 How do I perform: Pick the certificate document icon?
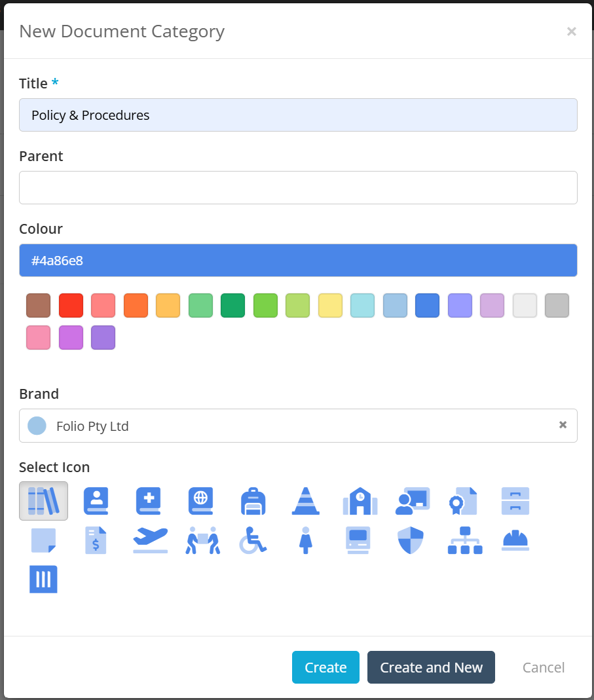pyautogui.click(x=463, y=501)
